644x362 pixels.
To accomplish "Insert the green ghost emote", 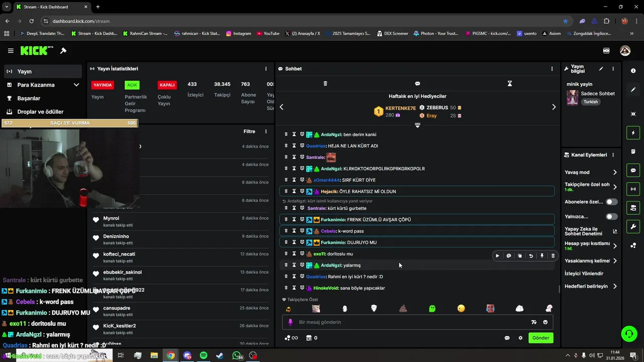I will [x=432, y=308].
